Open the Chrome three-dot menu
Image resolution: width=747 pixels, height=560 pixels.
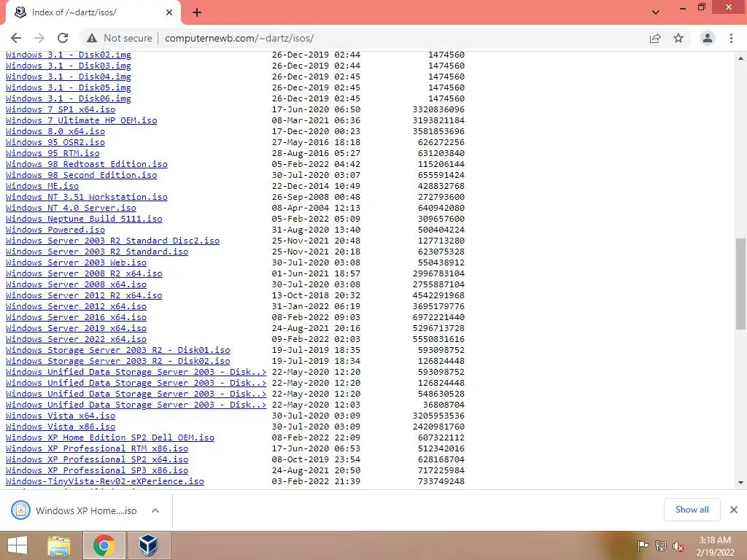[x=731, y=38]
